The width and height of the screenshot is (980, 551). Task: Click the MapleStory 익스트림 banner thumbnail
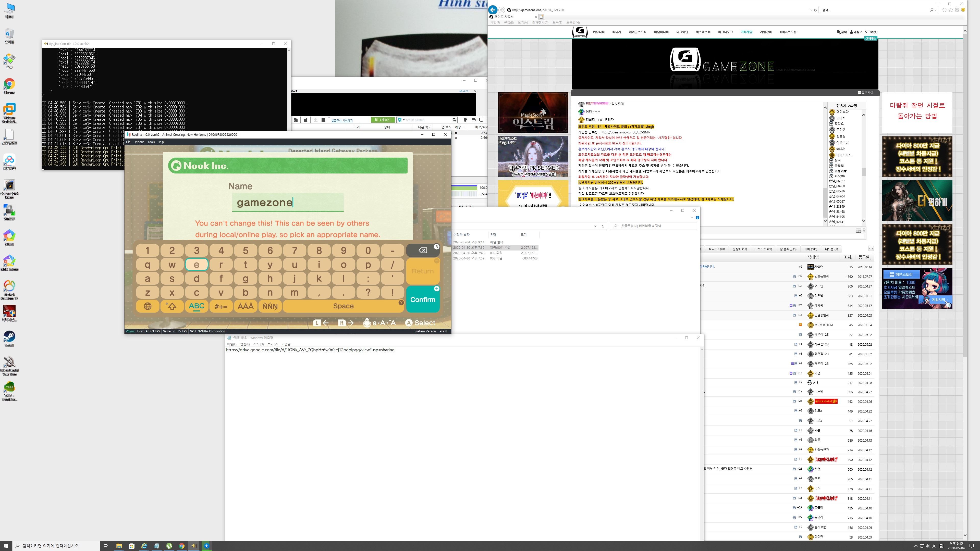(533, 113)
